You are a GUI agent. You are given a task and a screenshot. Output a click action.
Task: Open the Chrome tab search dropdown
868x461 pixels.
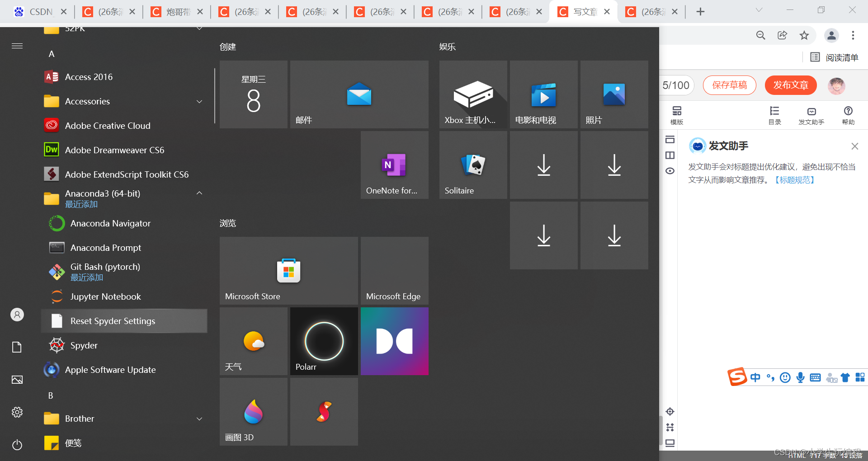759,11
